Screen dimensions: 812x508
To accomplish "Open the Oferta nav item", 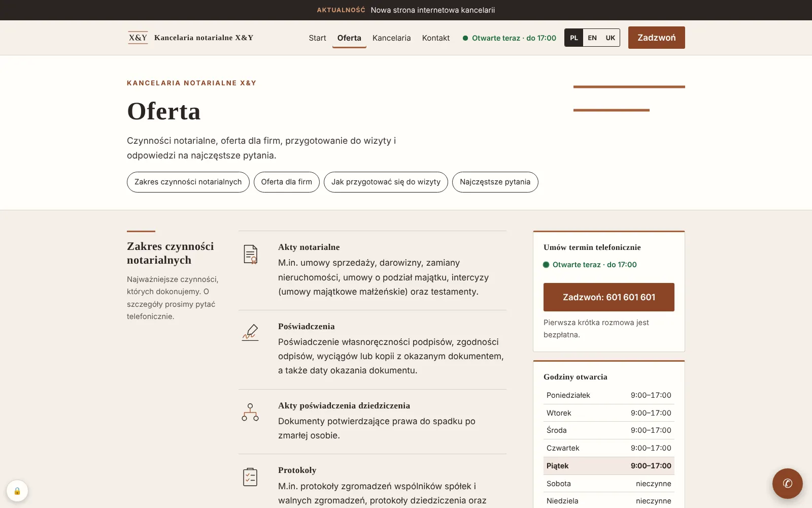I will (x=349, y=38).
